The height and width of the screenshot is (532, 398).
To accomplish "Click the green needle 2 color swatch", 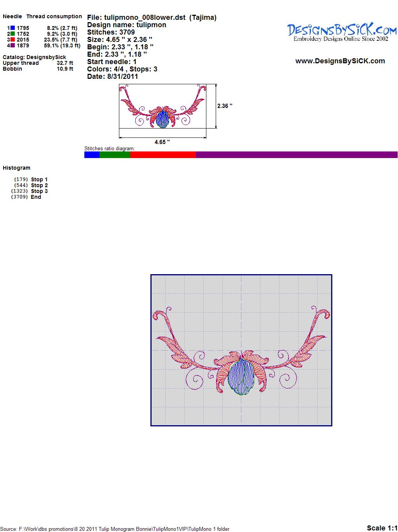I will point(12,34).
